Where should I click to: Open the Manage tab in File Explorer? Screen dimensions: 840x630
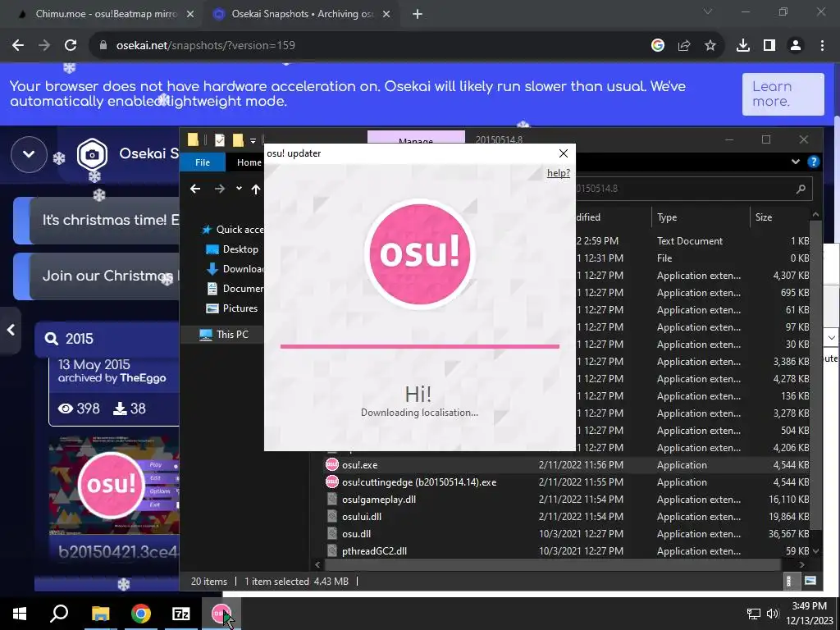coord(416,138)
